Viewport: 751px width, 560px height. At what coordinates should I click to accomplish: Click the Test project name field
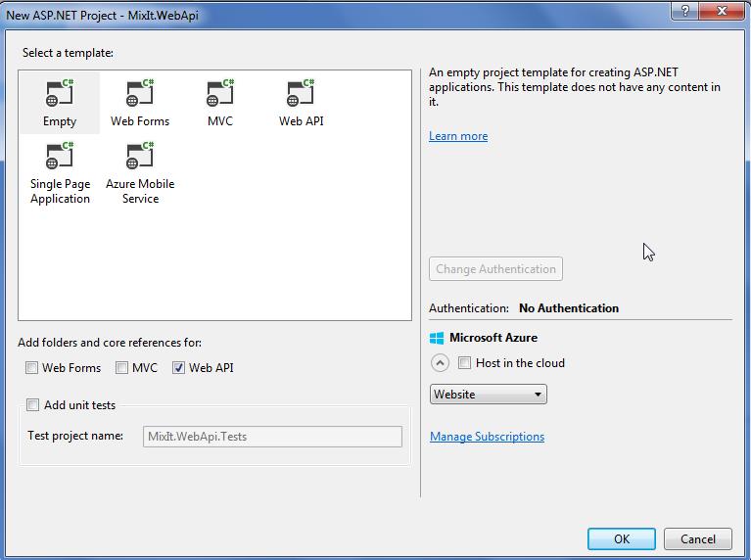click(x=272, y=437)
